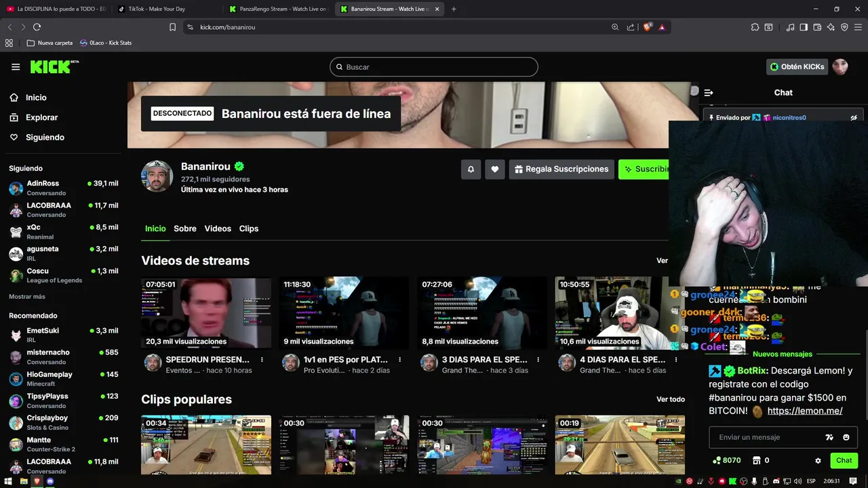Open options menu for SPEEDRUN PRESEN... video
868x488 pixels.
(x=262, y=360)
